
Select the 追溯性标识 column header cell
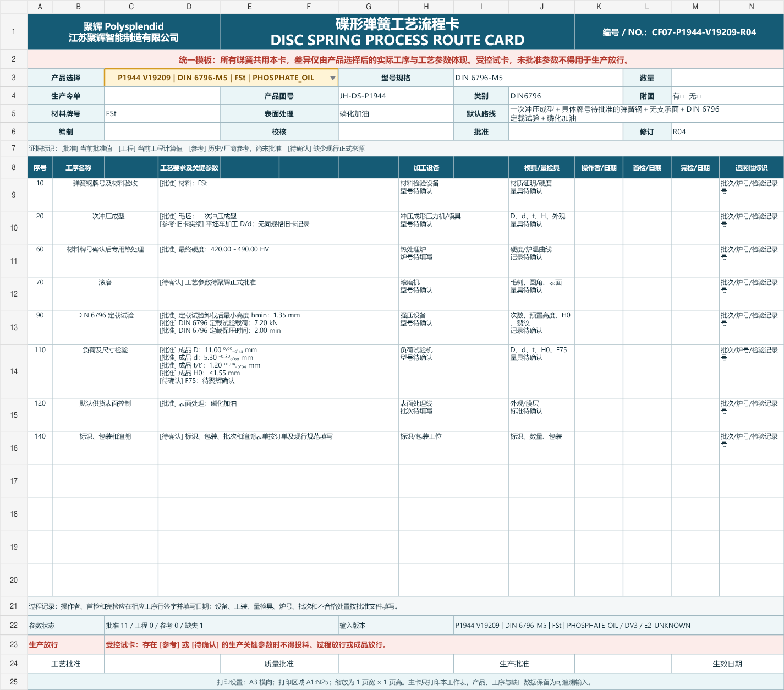[x=752, y=167]
